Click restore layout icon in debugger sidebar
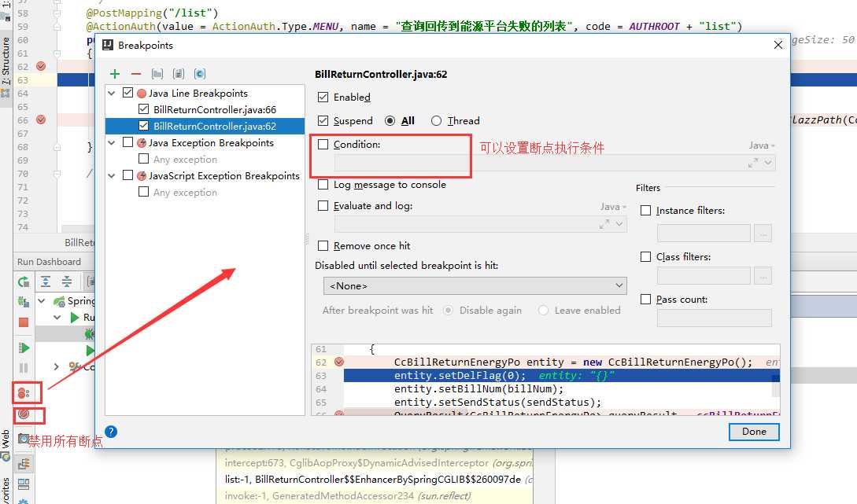The height and width of the screenshot is (504, 857). click(24, 484)
